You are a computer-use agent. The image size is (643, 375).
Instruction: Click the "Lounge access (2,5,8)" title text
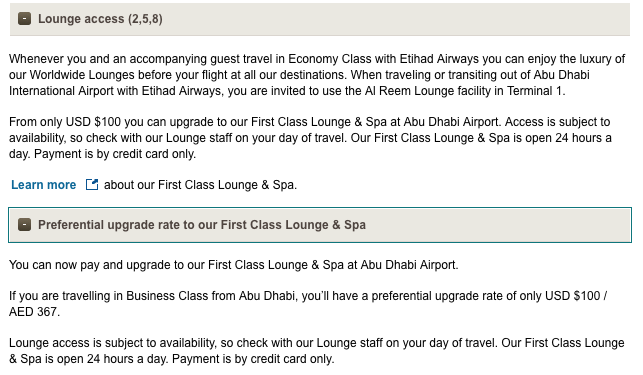click(x=100, y=19)
